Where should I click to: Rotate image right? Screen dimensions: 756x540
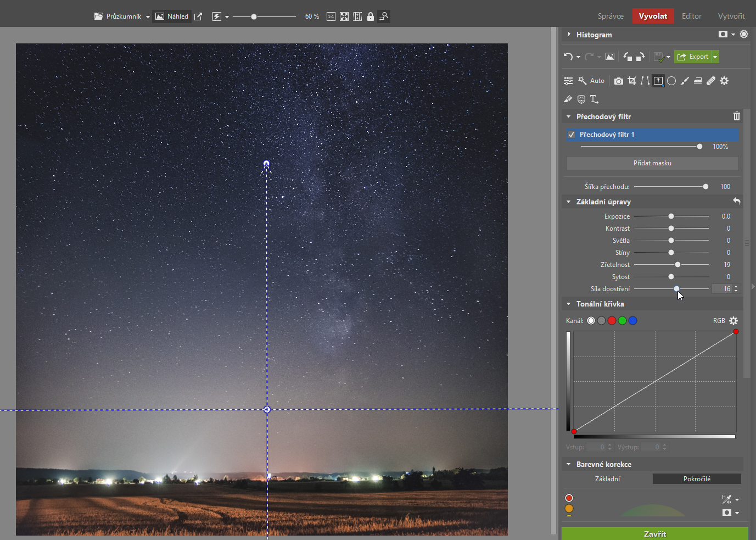click(x=640, y=57)
